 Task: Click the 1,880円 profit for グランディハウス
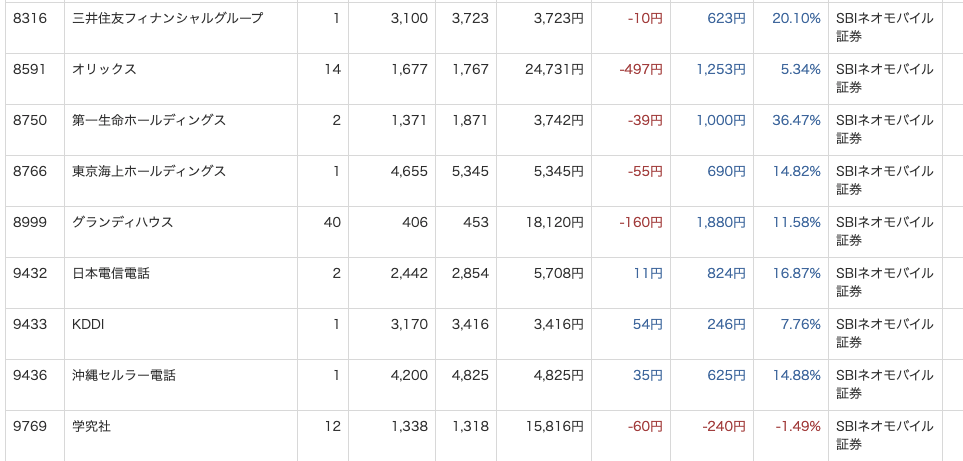[x=721, y=222]
